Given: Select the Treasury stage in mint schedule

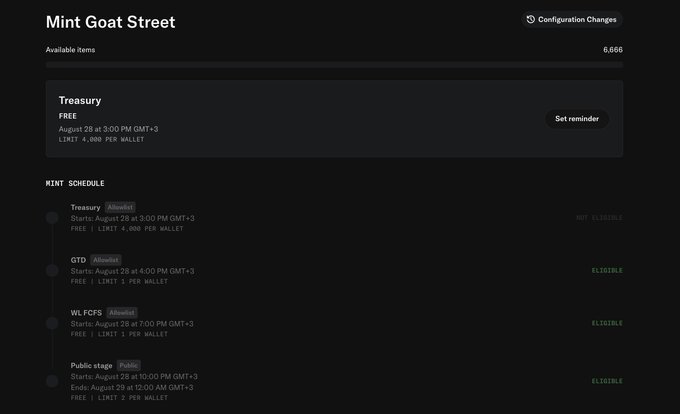Looking at the screenshot, I should (85, 208).
